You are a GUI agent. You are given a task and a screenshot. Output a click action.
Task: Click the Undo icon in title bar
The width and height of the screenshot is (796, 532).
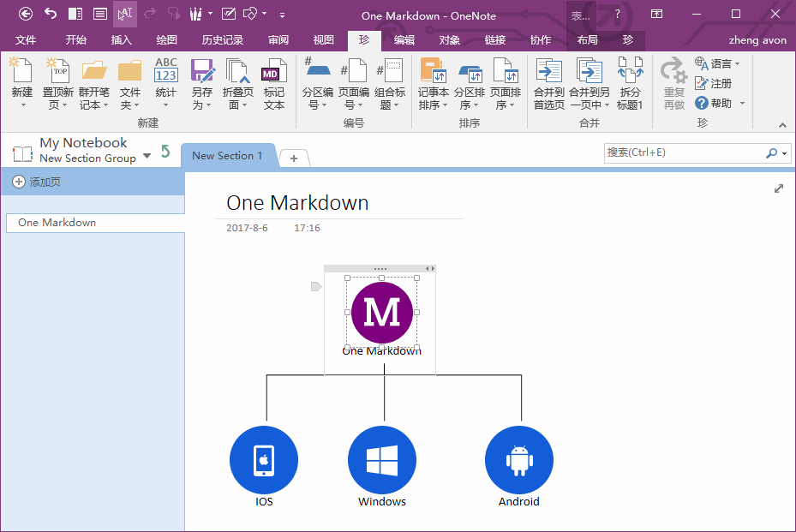[x=51, y=13]
